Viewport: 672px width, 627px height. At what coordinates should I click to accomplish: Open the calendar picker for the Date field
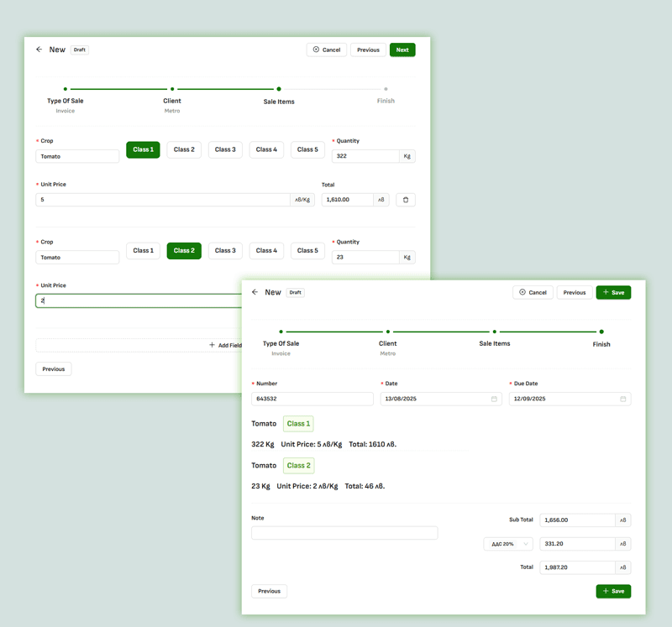click(493, 399)
